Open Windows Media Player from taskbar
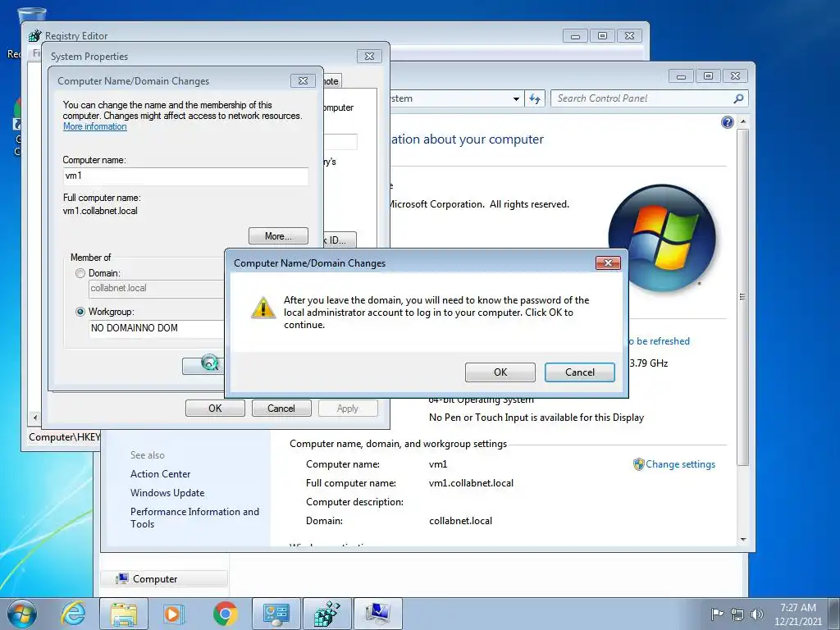 pyautogui.click(x=173, y=614)
